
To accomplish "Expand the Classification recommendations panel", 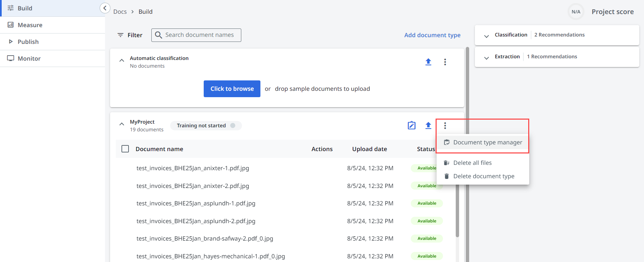I will 486,36.
